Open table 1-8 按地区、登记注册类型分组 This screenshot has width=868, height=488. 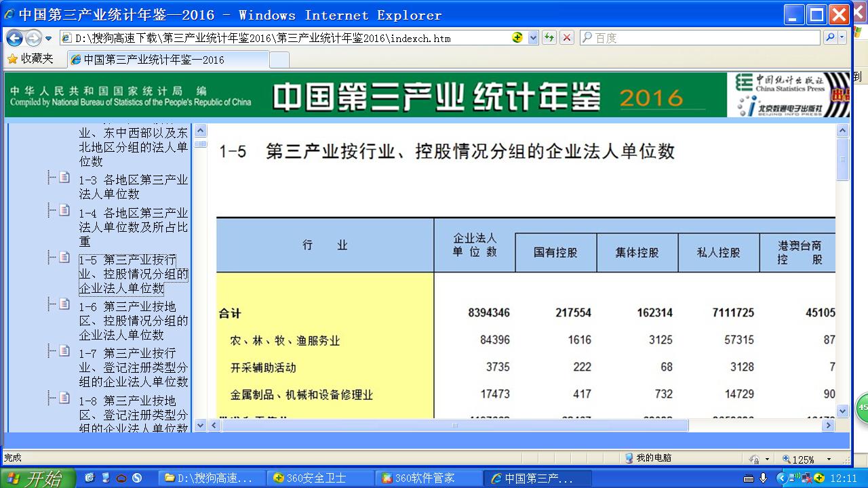click(x=134, y=414)
